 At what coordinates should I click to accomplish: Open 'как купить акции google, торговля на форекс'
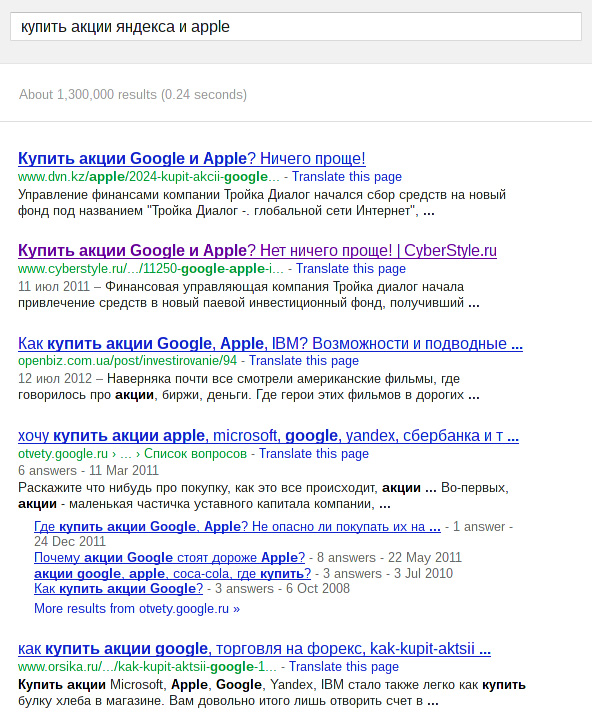point(254,648)
